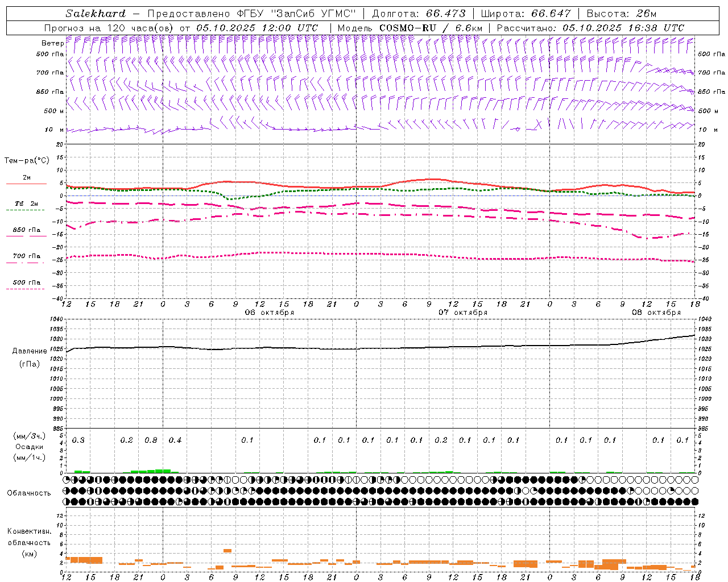Image resolution: width=728 pixels, height=582 pixels.
Task: Click the "07 октября" date label
Action: [x=463, y=313]
